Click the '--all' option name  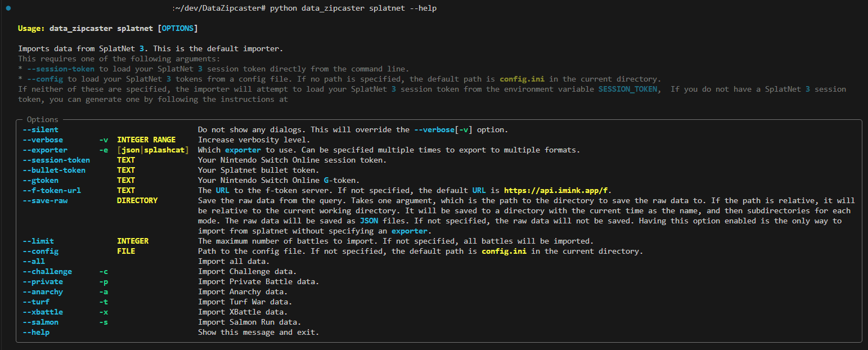[x=34, y=262]
